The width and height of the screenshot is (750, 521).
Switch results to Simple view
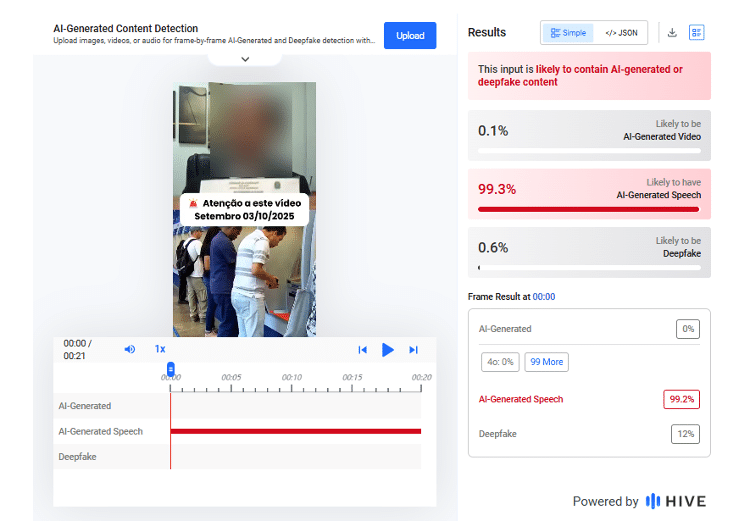point(568,33)
